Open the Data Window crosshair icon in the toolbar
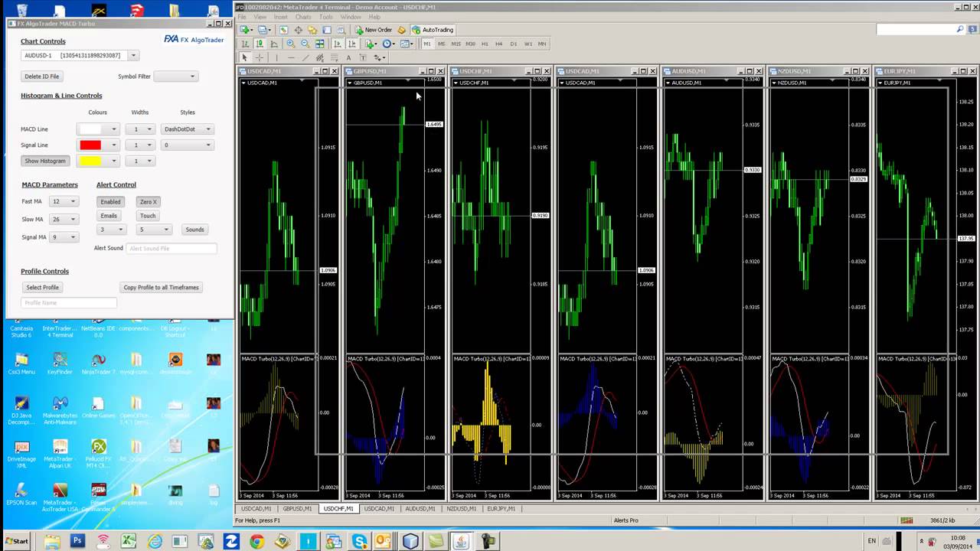This screenshot has height=551, width=980. (299, 30)
